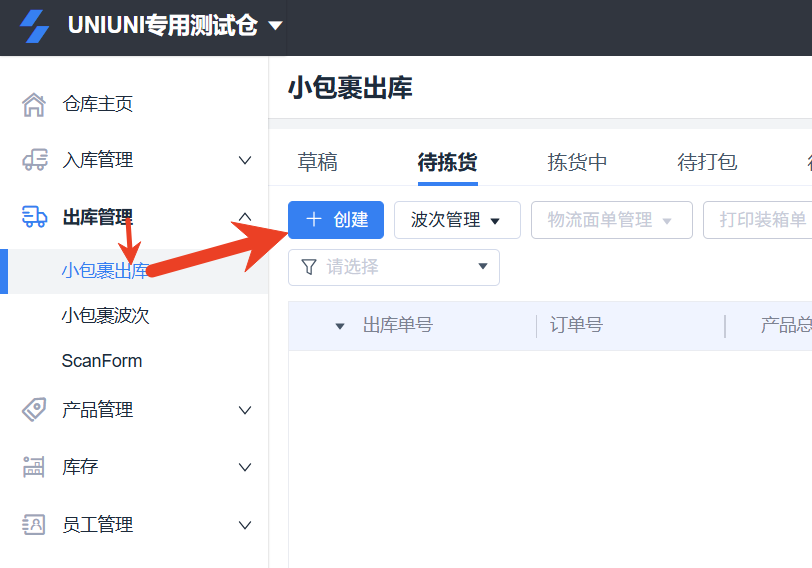812x568 pixels.
Task: Click the 库存 inventory shelf icon
Action: pyautogui.click(x=34, y=467)
